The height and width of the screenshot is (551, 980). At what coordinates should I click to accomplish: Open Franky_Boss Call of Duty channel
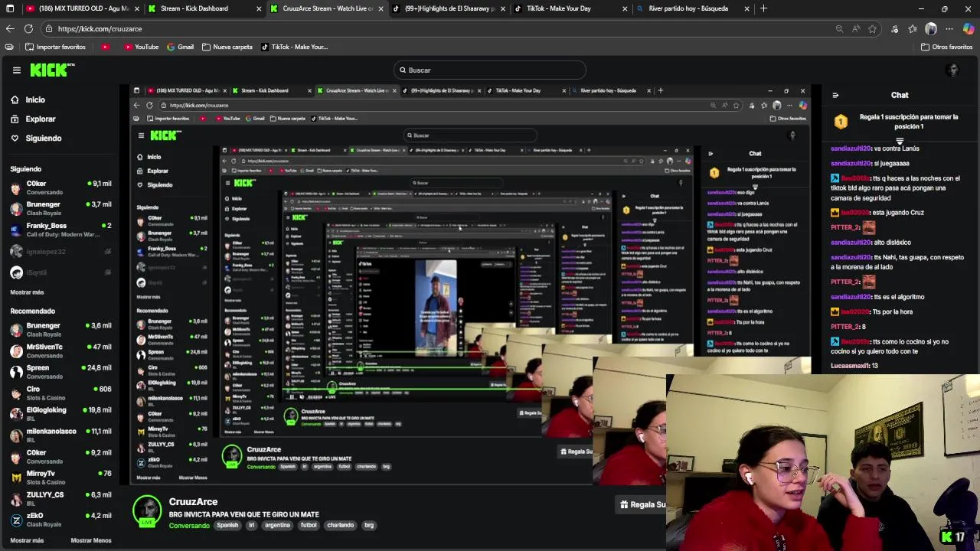tap(60, 230)
